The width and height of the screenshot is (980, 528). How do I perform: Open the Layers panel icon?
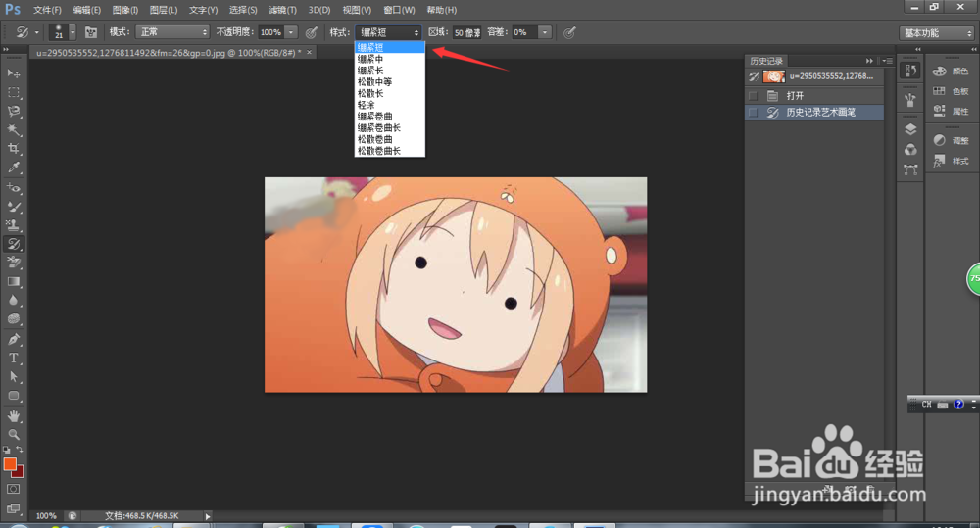pyautogui.click(x=910, y=129)
